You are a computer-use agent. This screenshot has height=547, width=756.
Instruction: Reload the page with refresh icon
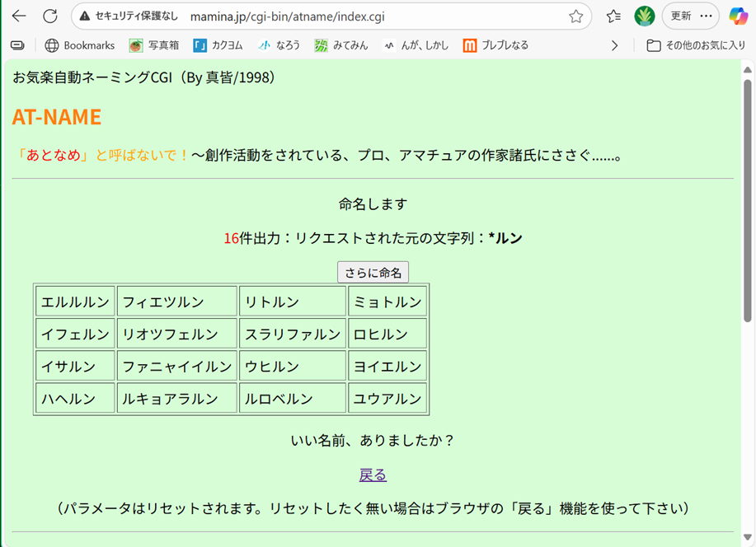49,16
